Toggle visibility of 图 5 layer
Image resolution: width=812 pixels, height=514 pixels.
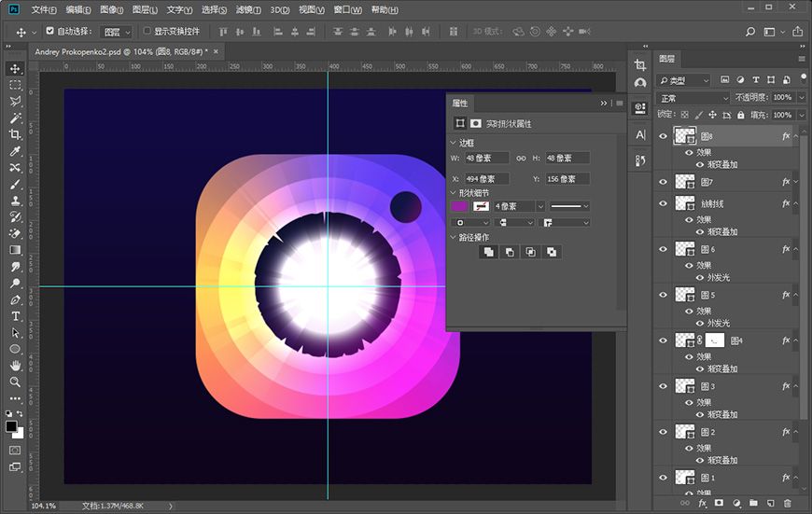(x=663, y=295)
